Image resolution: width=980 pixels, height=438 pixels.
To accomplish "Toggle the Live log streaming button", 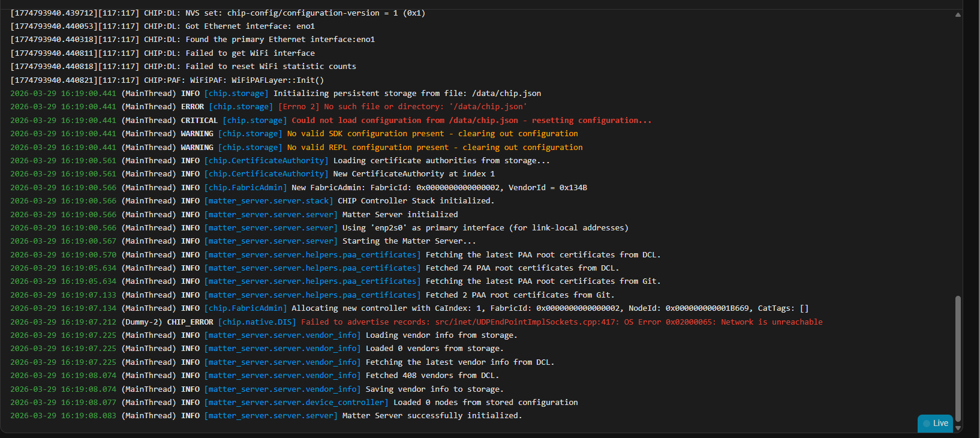I will pyautogui.click(x=935, y=423).
